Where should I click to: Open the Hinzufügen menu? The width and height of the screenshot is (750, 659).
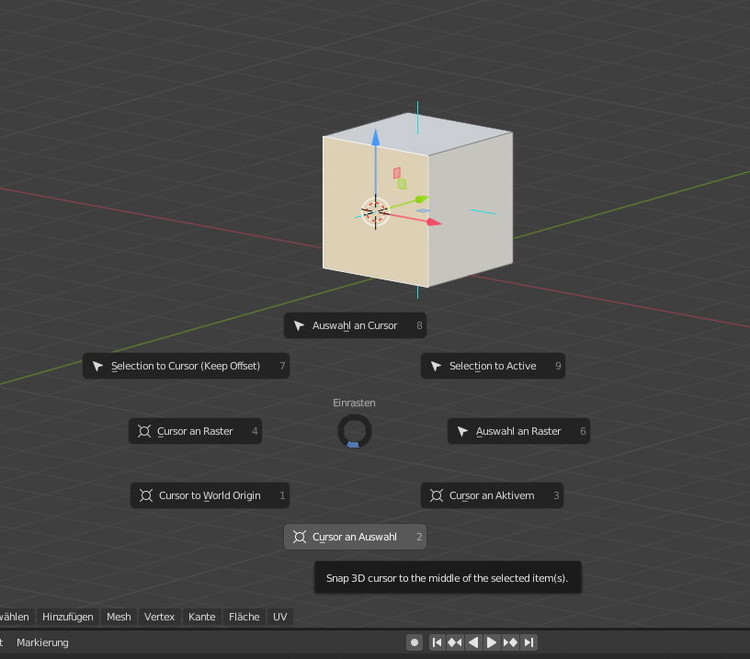coord(68,617)
